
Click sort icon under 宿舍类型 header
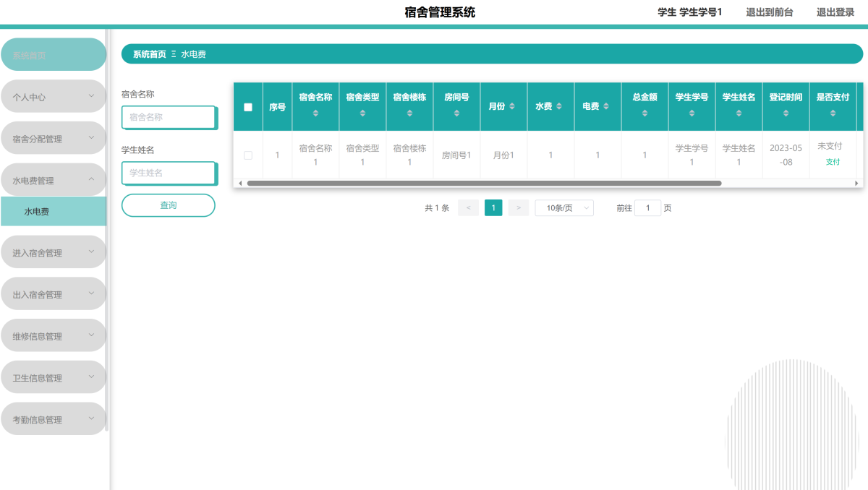pos(362,113)
